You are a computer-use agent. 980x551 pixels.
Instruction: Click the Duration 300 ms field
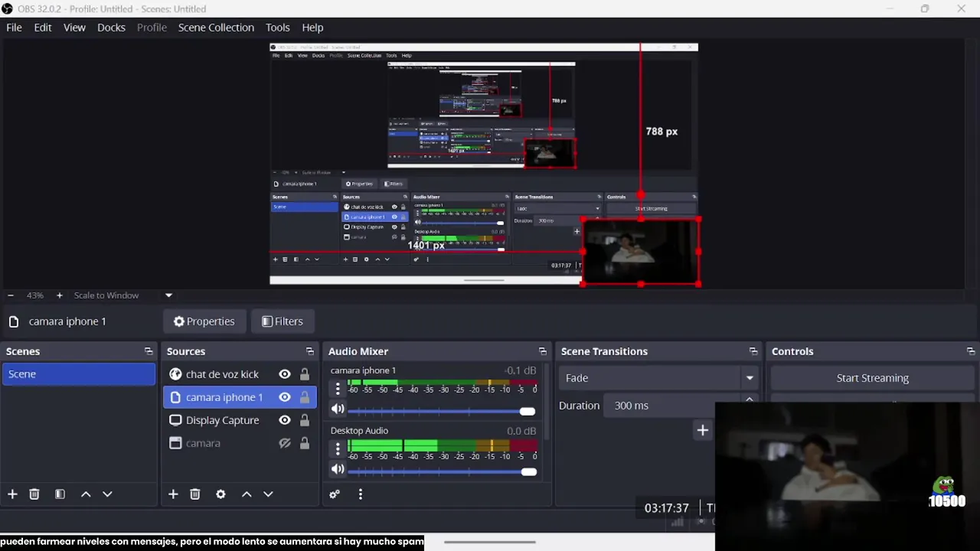(672, 406)
